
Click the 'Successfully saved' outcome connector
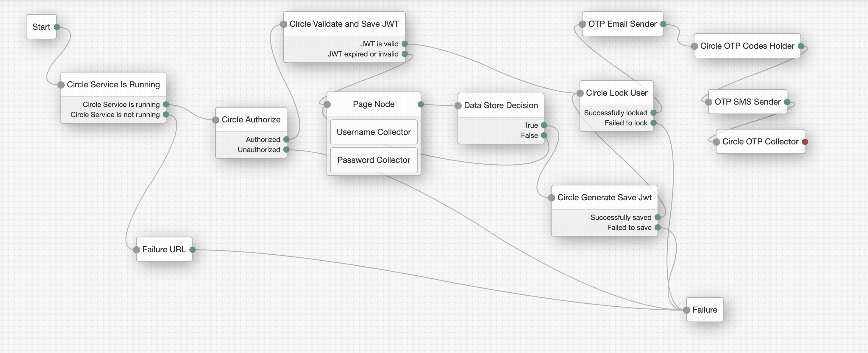[x=658, y=218]
